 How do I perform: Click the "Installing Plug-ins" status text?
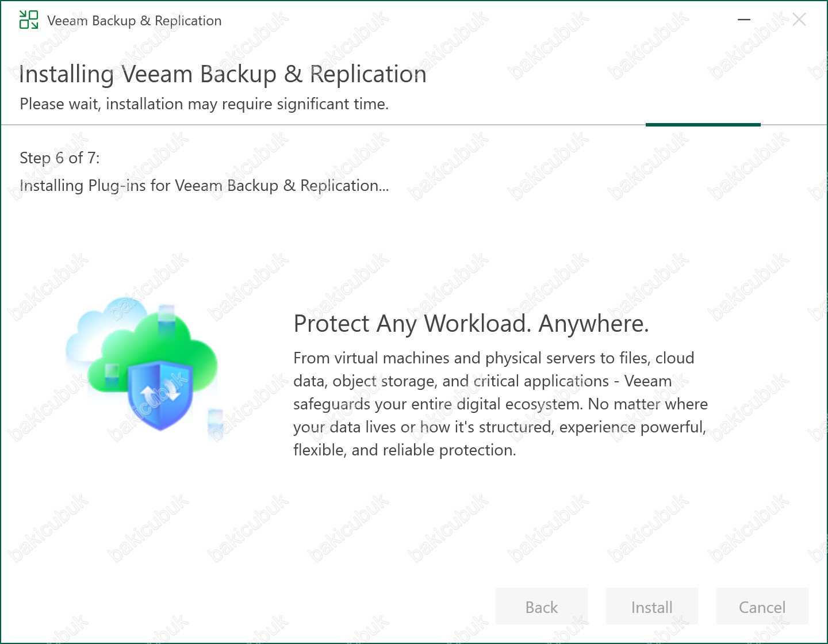point(204,186)
